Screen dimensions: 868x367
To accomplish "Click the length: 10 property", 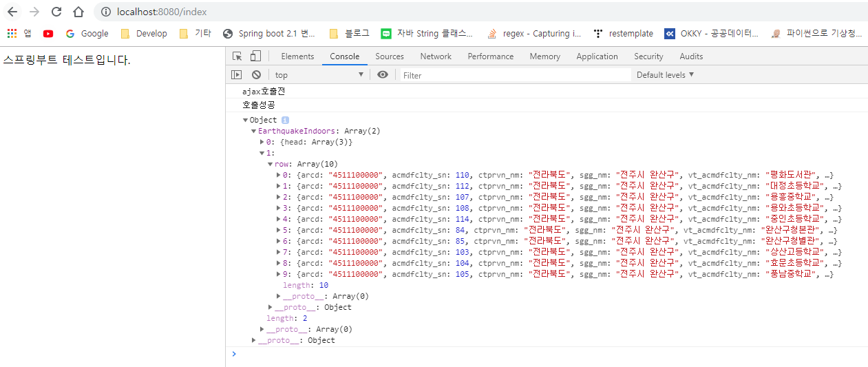I will (x=306, y=285).
